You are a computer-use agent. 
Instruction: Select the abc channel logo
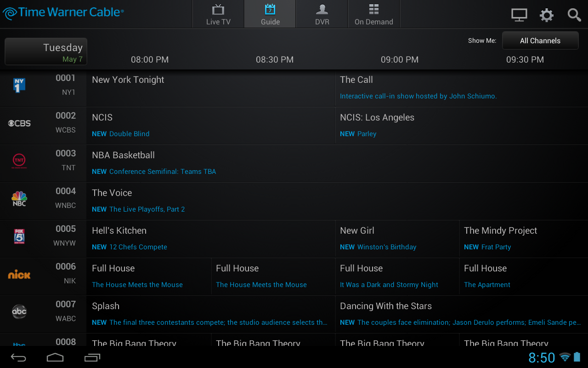(19, 312)
